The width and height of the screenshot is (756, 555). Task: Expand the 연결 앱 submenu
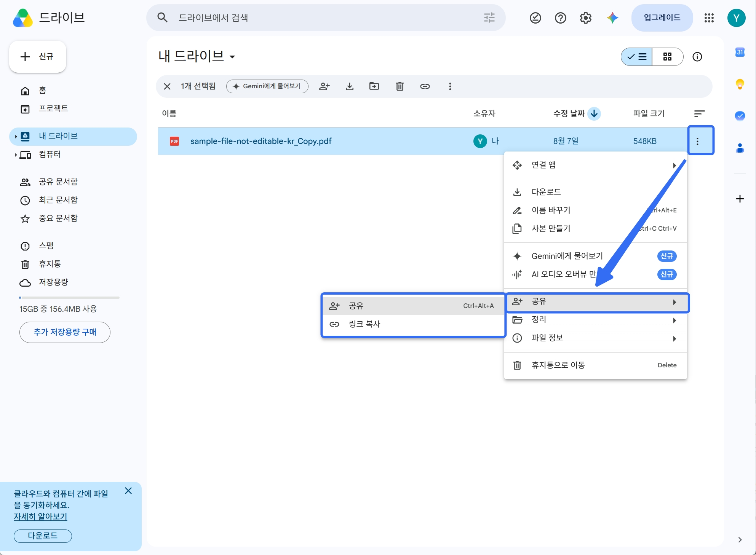click(x=595, y=165)
